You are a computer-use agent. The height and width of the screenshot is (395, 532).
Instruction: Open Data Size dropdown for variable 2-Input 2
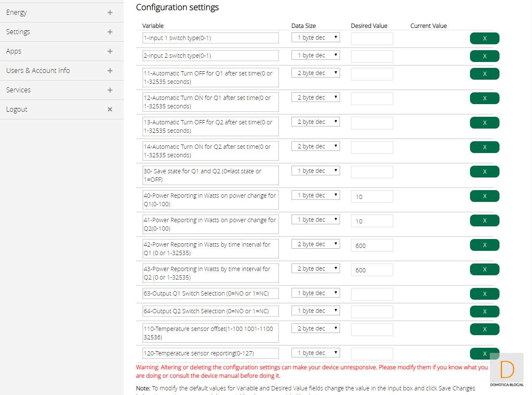tap(315, 55)
